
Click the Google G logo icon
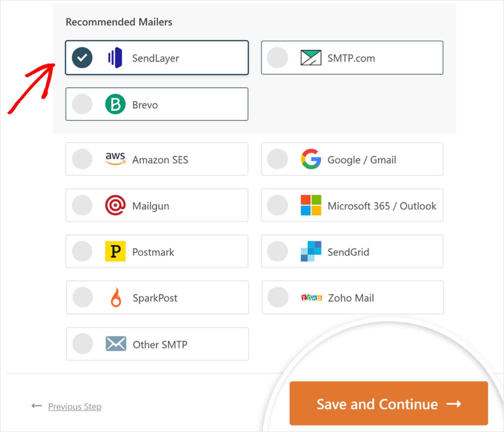pos(310,159)
